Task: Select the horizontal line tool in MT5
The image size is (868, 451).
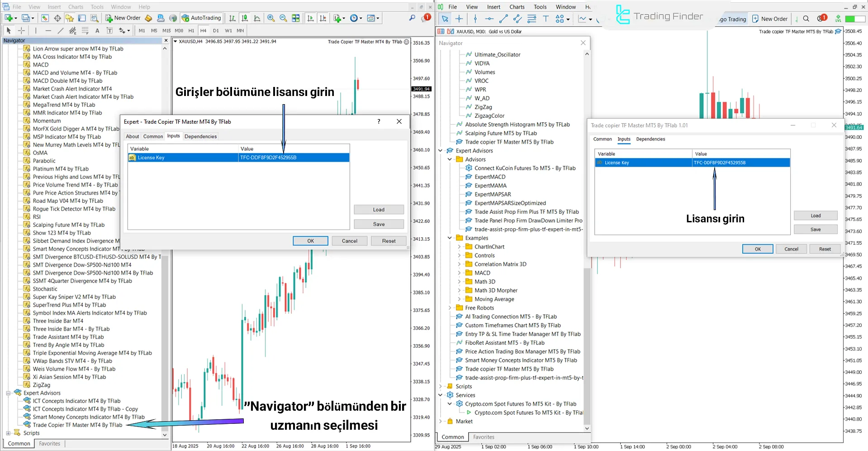Action: (x=489, y=19)
